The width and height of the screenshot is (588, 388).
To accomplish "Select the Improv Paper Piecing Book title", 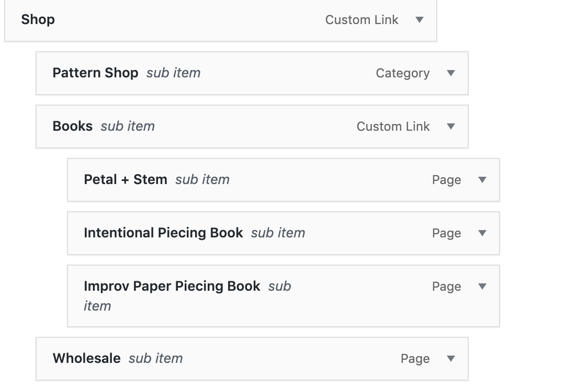I will 172,287.
